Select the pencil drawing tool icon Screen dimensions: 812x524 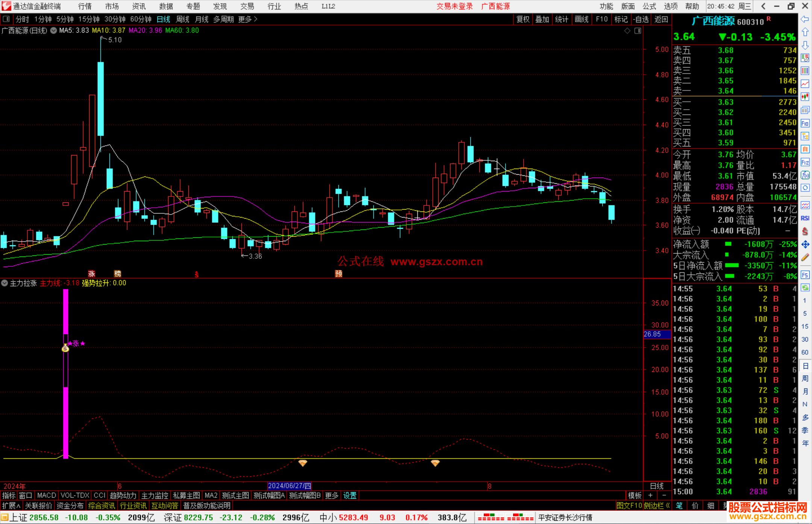[805, 258]
